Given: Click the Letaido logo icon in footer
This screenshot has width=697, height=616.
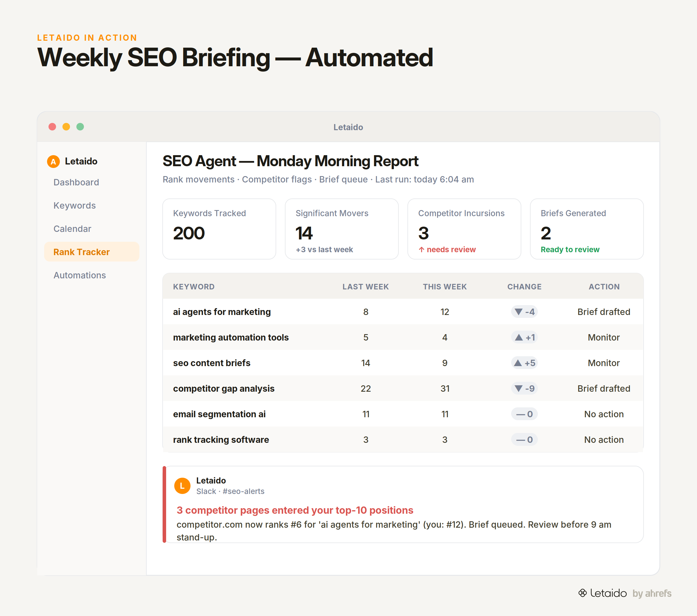Looking at the screenshot, I should [582, 593].
